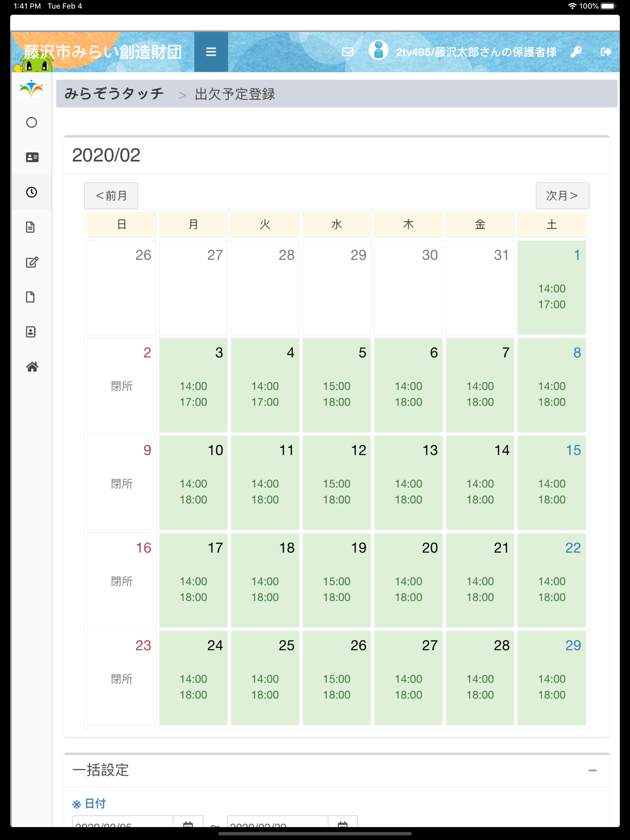Image resolution: width=630 pixels, height=840 pixels.
Task: Click みらぞうタッチ breadcrumb
Action: point(114,94)
